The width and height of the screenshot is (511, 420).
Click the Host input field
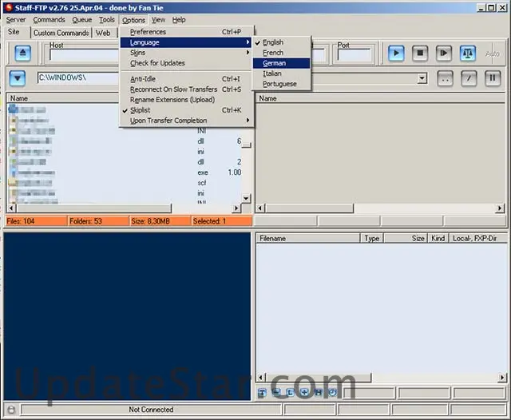(x=84, y=55)
